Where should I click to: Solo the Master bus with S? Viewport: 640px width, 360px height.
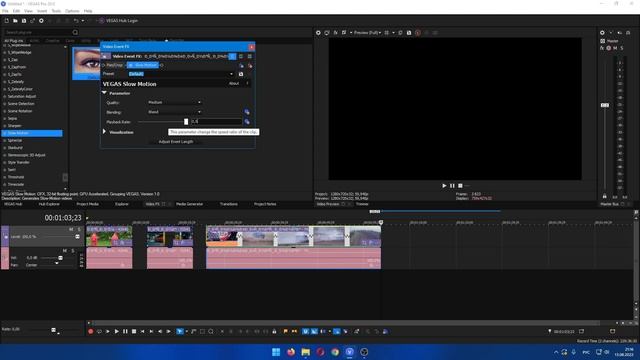pyautogui.click(x=622, y=48)
